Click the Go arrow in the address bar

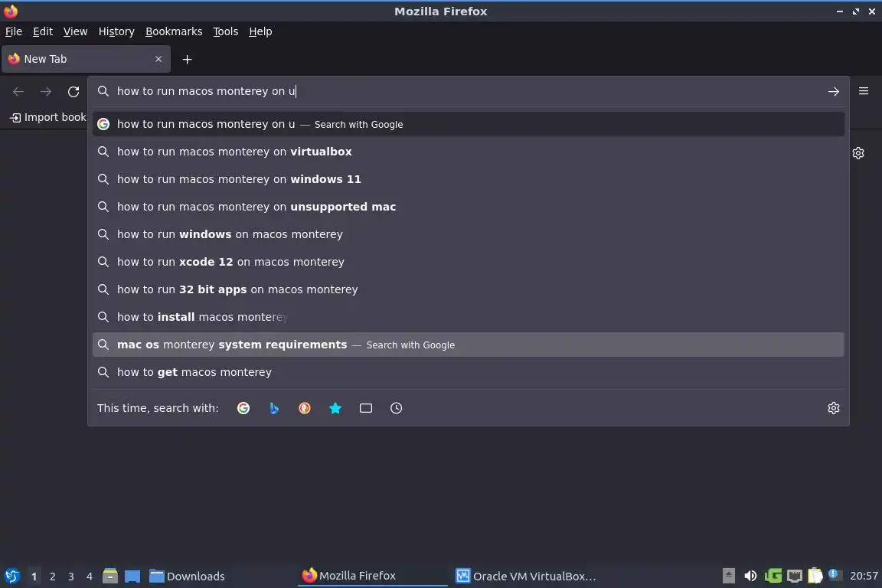[x=833, y=91]
